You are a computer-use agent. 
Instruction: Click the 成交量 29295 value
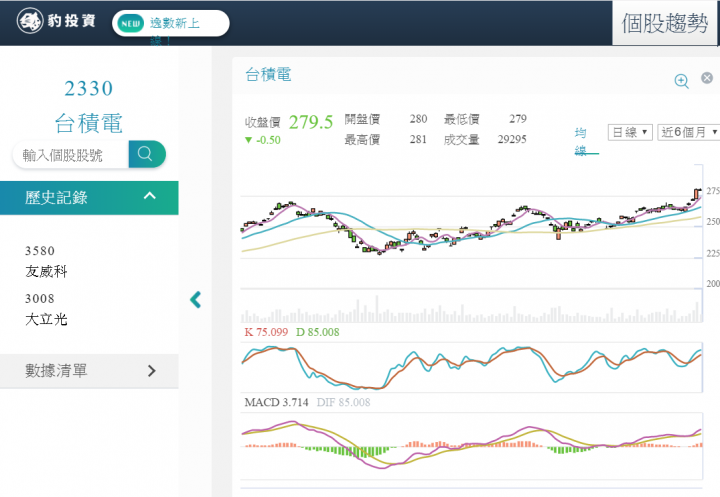tap(512, 139)
